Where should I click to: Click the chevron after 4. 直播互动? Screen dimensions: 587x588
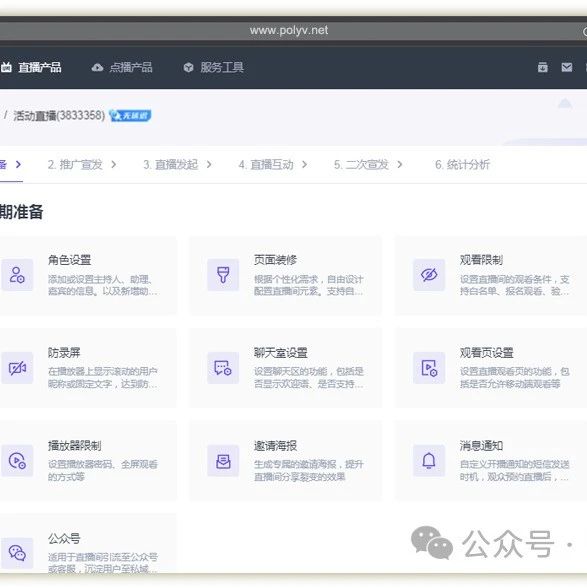(x=305, y=165)
